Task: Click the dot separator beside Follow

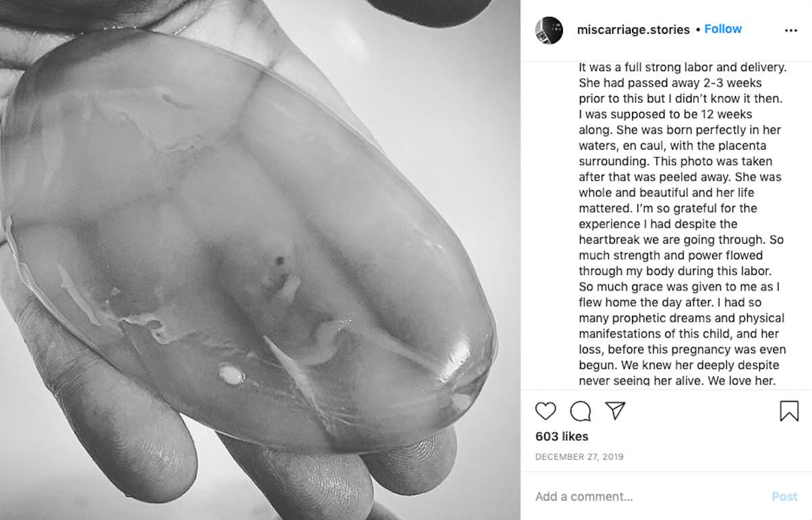Action: tap(697, 30)
